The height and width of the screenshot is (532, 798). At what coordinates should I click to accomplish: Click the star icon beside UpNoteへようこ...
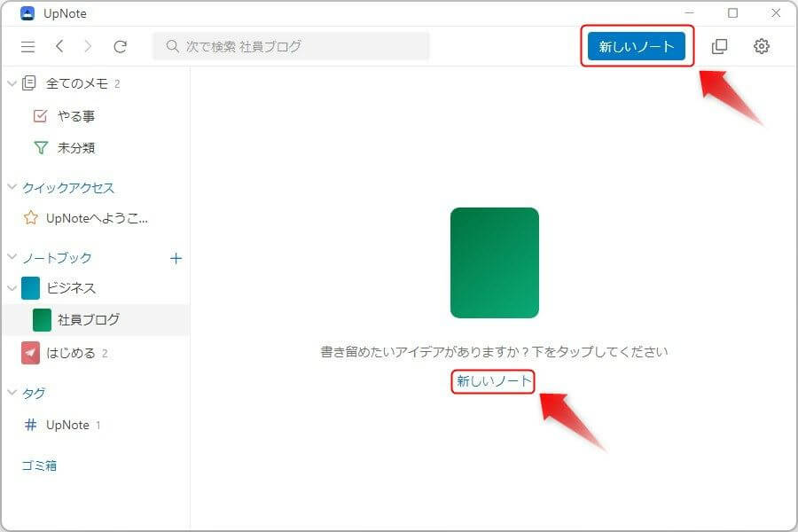click(x=30, y=218)
